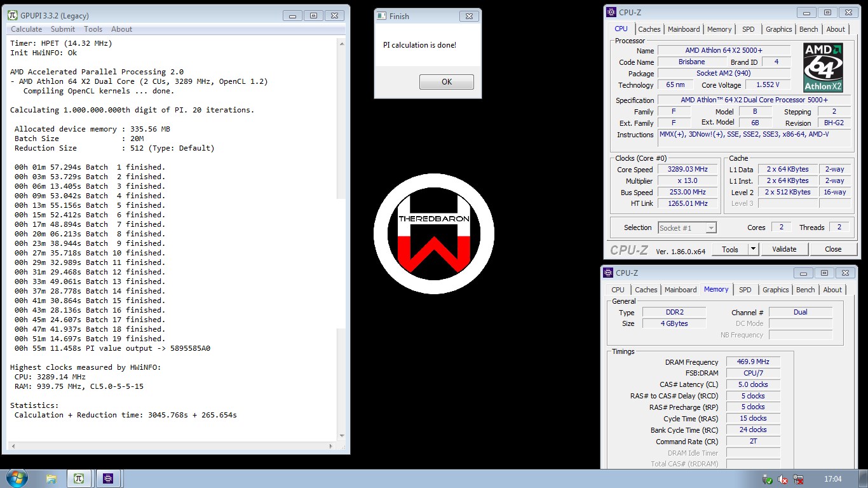Click the 'Batch 10 finished.' log line
The height and width of the screenshot is (488, 868).
90,253
